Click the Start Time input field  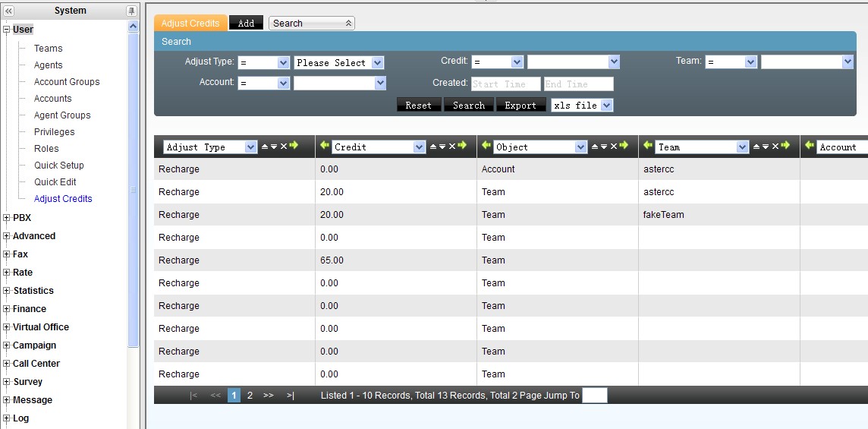coord(505,84)
